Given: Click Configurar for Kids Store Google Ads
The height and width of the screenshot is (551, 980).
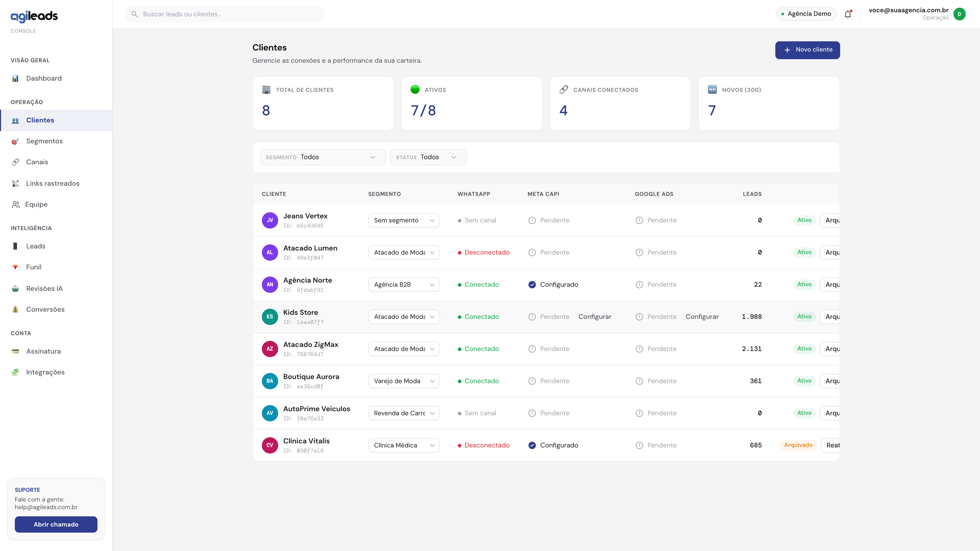Looking at the screenshot, I should pyautogui.click(x=702, y=317).
